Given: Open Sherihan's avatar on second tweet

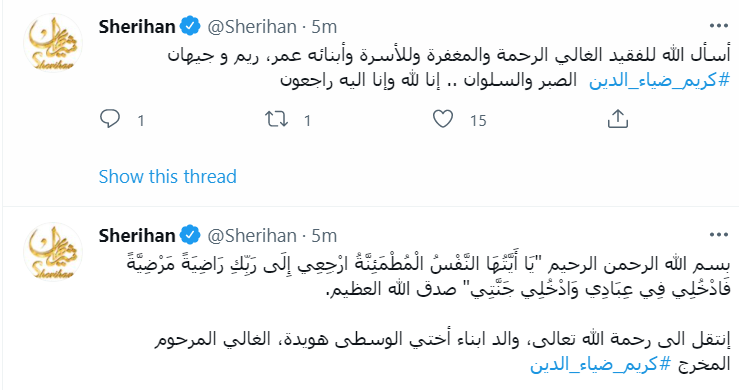Looking at the screenshot, I should [x=53, y=252].
